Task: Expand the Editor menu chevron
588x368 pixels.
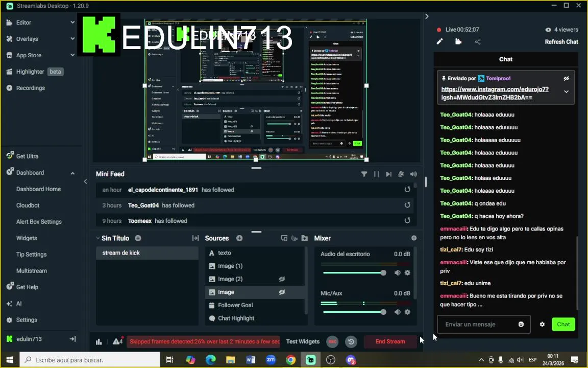Action: [x=72, y=22]
